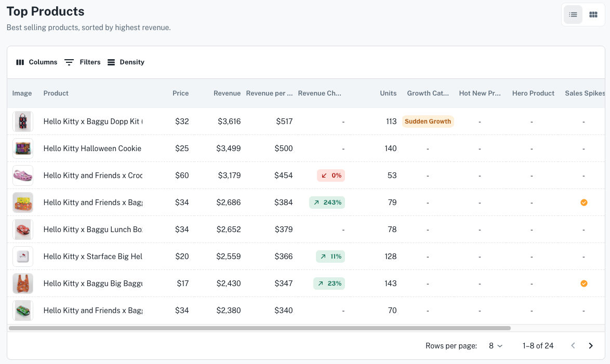Click the Revenue Ch... column header
This screenshot has height=364, width=610.
[320, 93]
